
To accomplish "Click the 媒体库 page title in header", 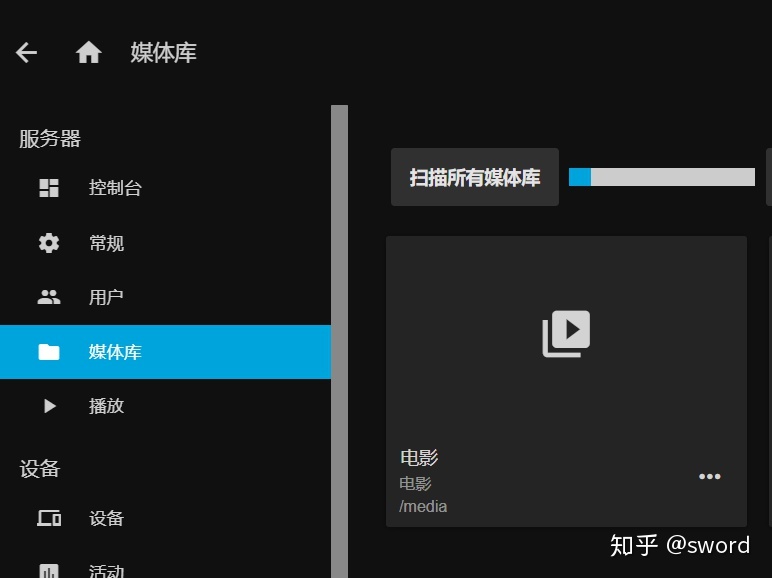I will (x=163, y=52).
